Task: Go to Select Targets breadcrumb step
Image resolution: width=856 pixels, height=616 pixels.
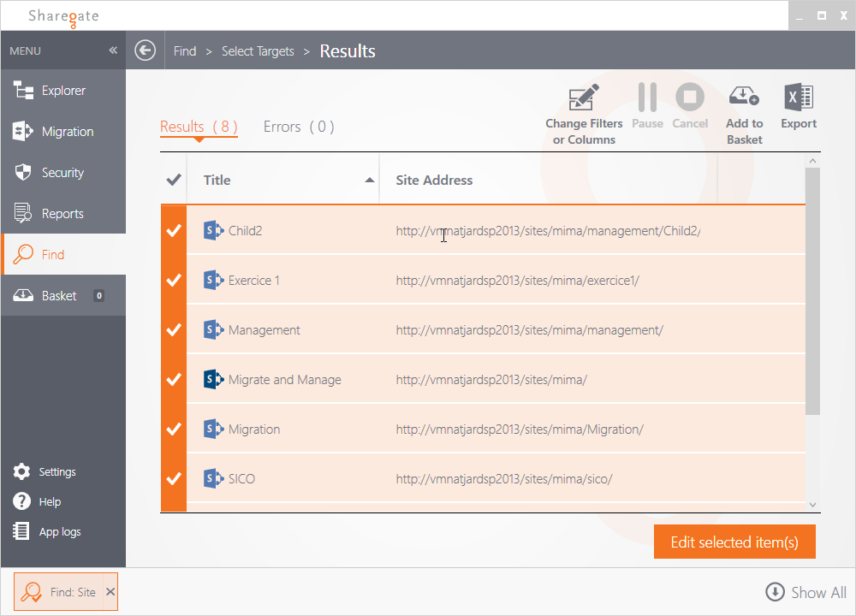Action: [258, 50]
